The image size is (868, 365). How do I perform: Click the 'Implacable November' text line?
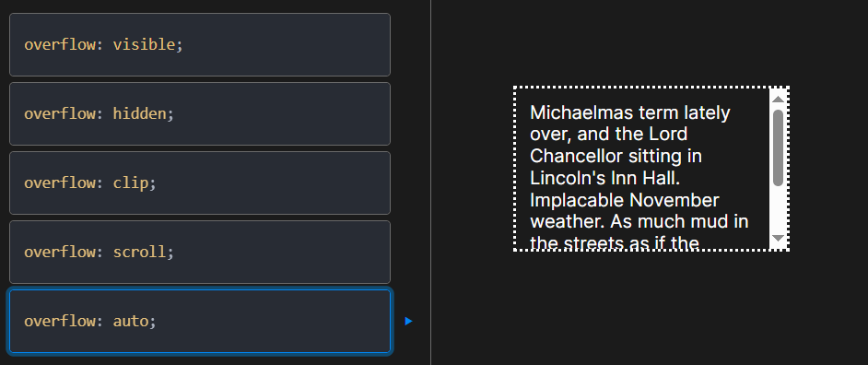625,200
